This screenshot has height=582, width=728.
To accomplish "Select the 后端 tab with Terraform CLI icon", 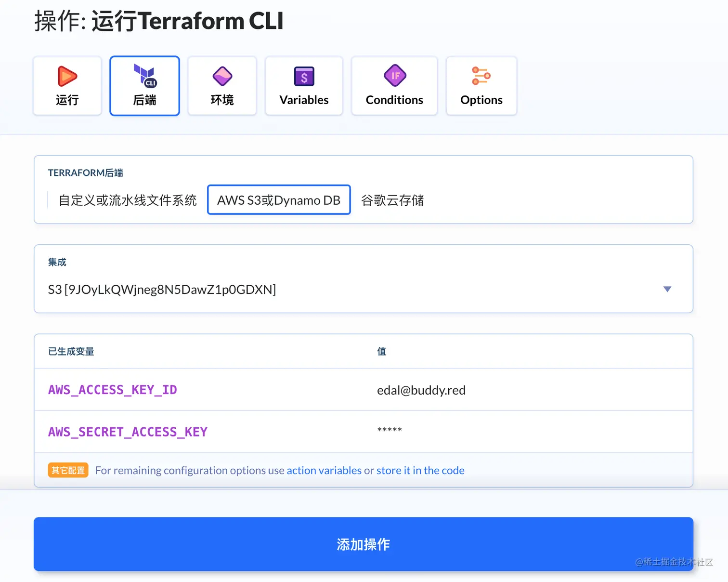I will [144, 86].
